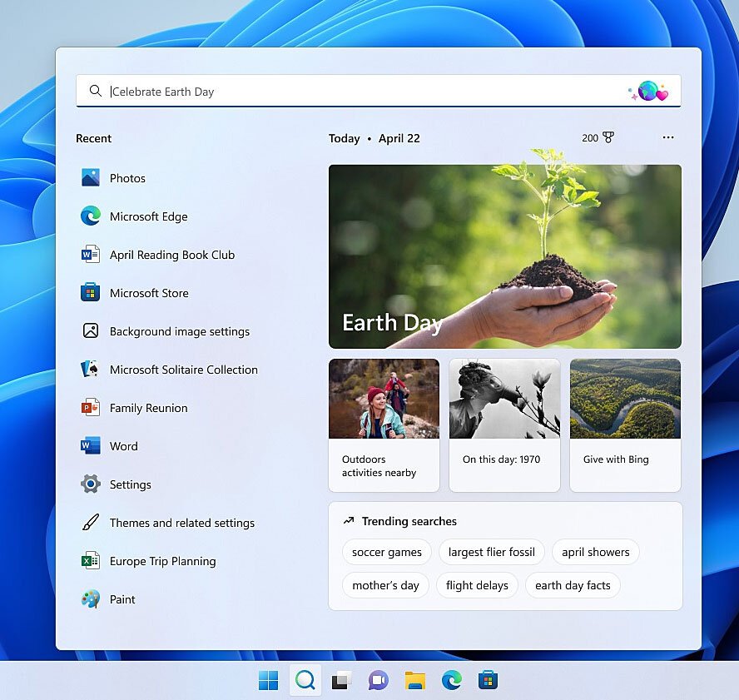This screenshot has height=700, width=739.
Task: Click the 'Trending searches' heading
Action: tap(409, 521)
